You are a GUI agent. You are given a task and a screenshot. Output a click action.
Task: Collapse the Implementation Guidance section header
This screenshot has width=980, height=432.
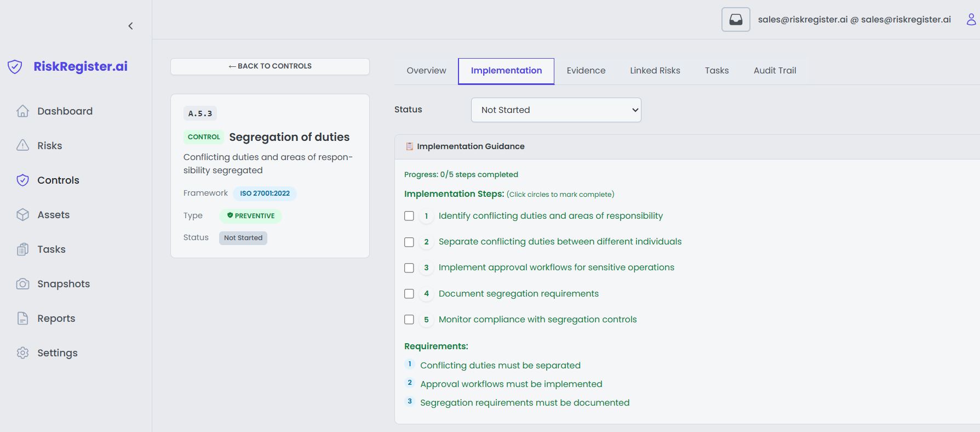tap(470, 146)
